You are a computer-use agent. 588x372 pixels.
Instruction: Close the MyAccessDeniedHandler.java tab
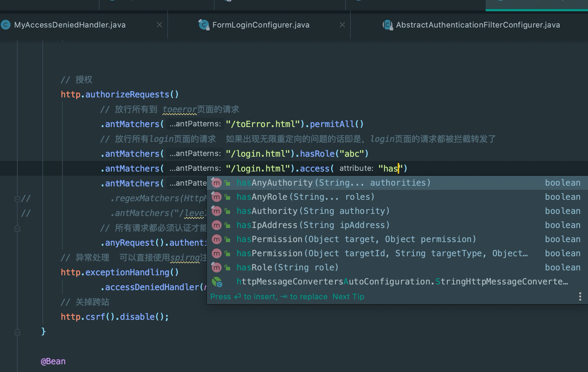tap(160, 25)
